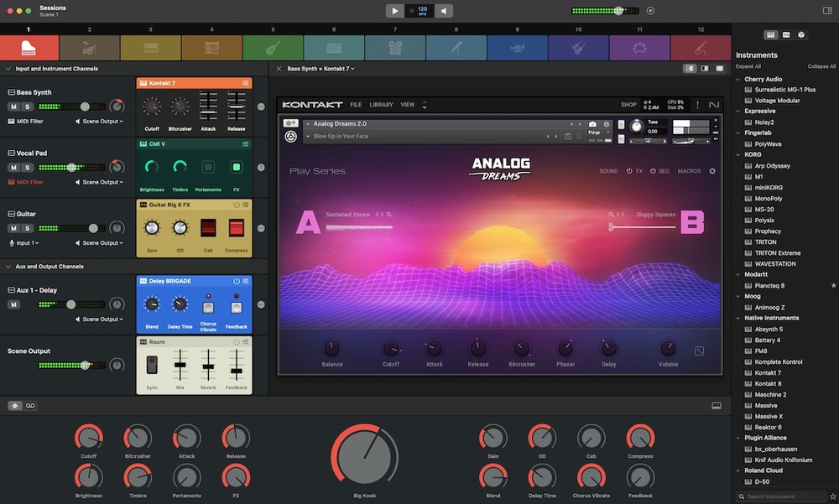Click the metronome speaker icon beside BPM
This screenshot has width=839, height=504.
click(x=445, y=11)
